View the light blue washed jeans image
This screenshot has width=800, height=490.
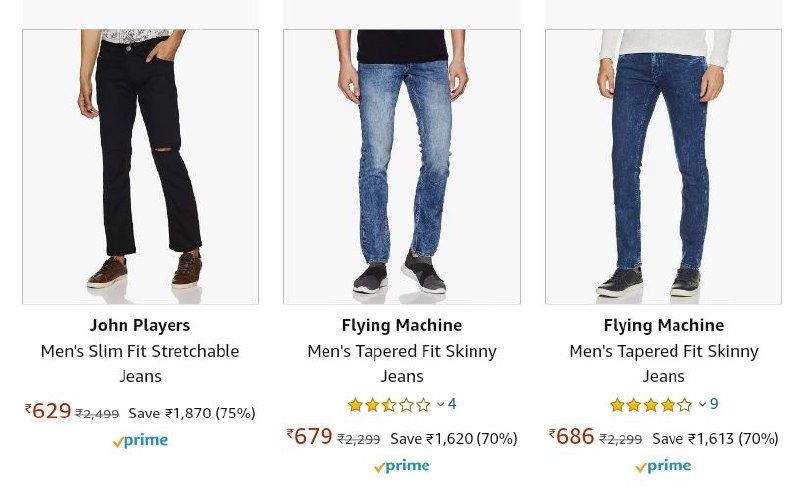click(402, 166)
